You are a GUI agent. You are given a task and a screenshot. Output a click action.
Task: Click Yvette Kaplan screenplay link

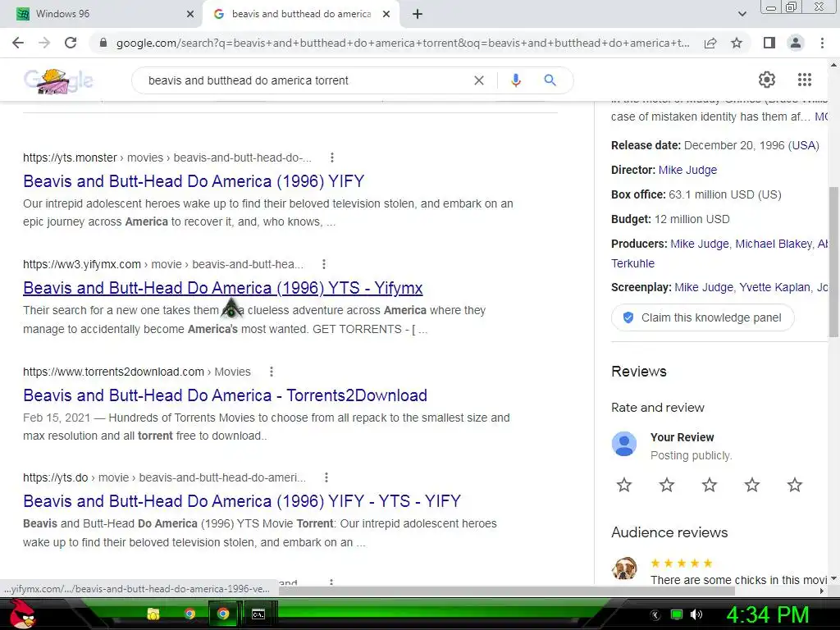tap(774, 287)
